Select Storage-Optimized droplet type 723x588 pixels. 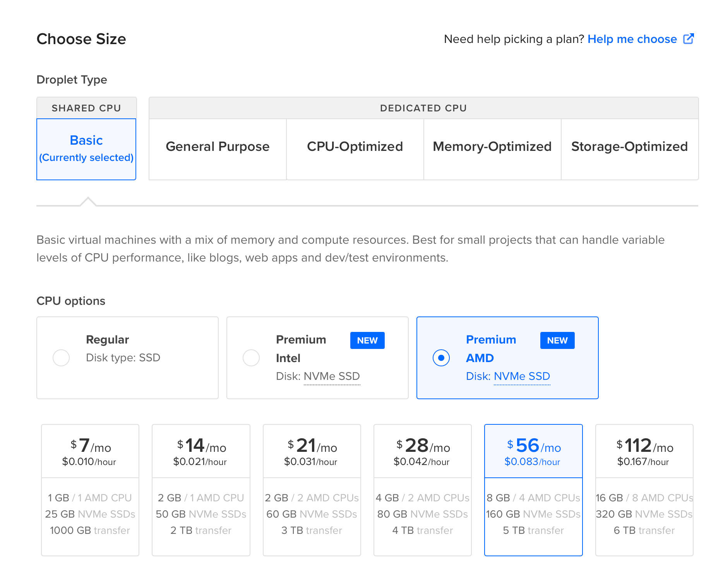pos(629,147)
